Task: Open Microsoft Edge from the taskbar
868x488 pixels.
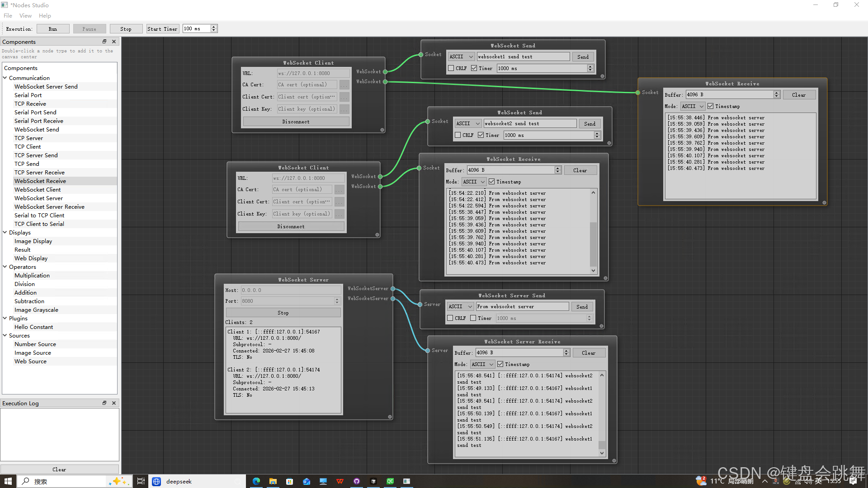Action: 256,481
